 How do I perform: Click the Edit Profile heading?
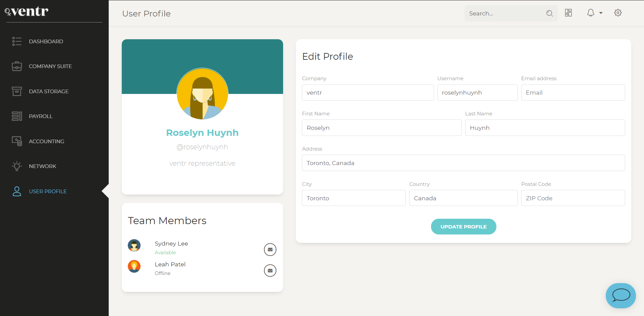pos(328,56)
